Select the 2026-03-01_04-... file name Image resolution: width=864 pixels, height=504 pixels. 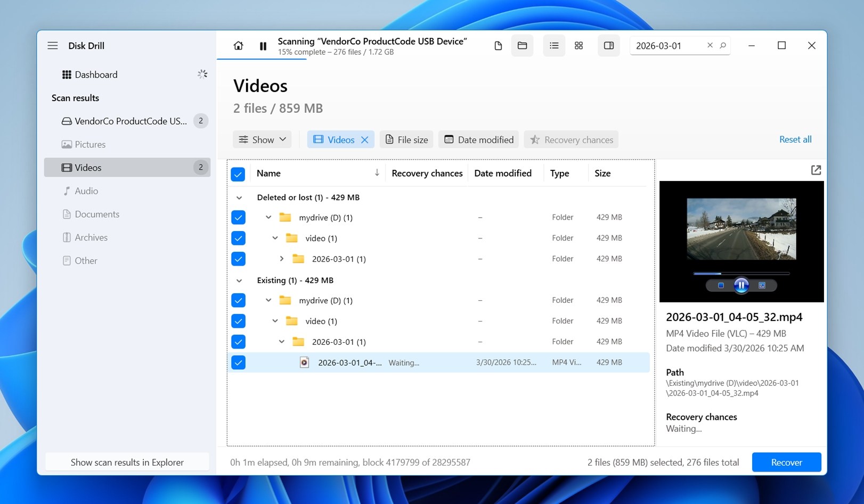[349, 362]
